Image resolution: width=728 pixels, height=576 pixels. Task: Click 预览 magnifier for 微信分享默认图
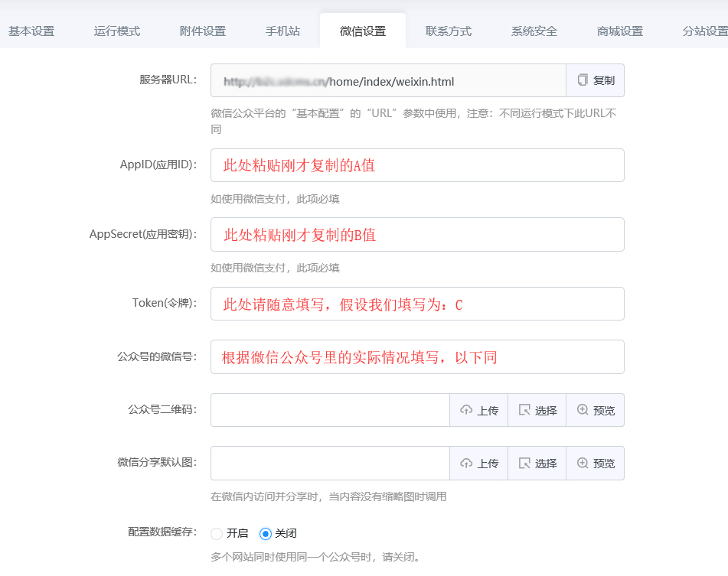pos(583,463)
